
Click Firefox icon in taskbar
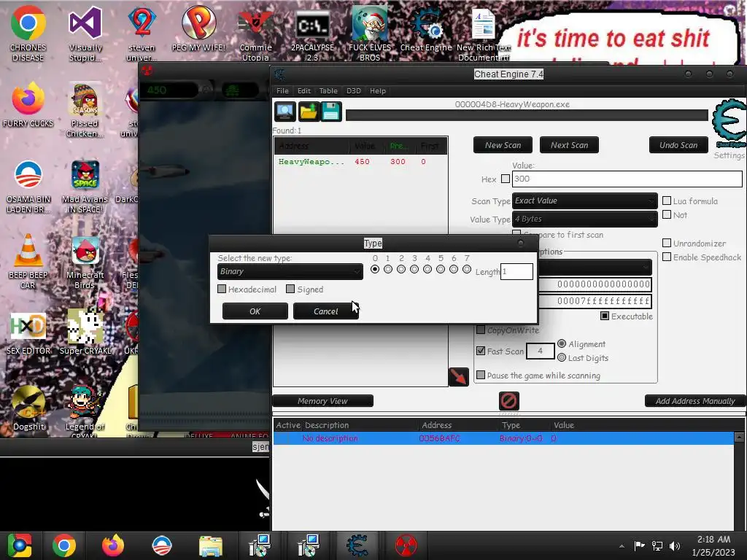tap(113, 545)
